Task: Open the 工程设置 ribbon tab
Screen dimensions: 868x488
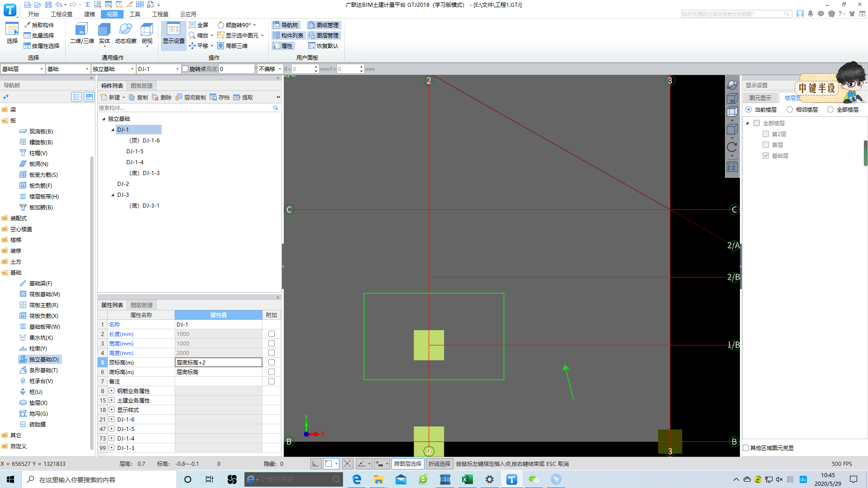Action: click(62, 14)
